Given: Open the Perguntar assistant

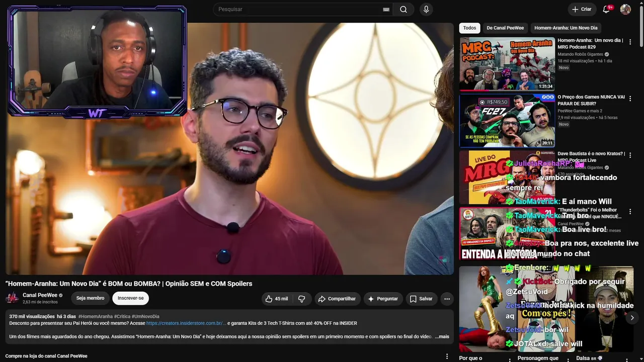Looking at the screenshot, I should pyautogui.click(x=383, y=299).
